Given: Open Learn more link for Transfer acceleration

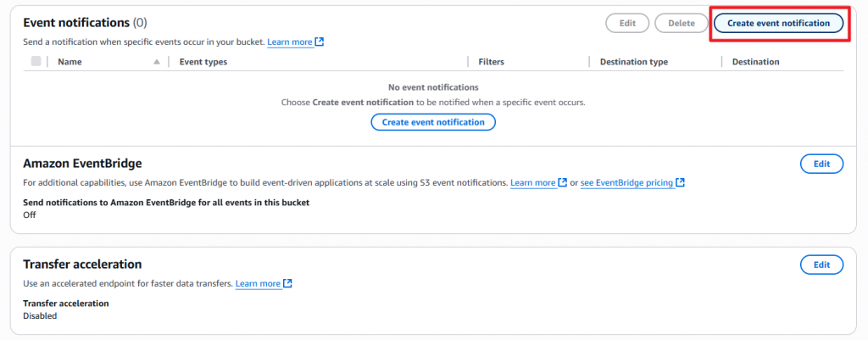Looking at the screenshot, I should (x=258, y=283).
